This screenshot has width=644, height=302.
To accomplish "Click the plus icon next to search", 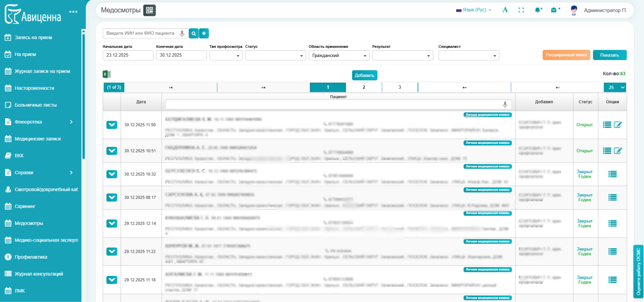I will 204,33.
